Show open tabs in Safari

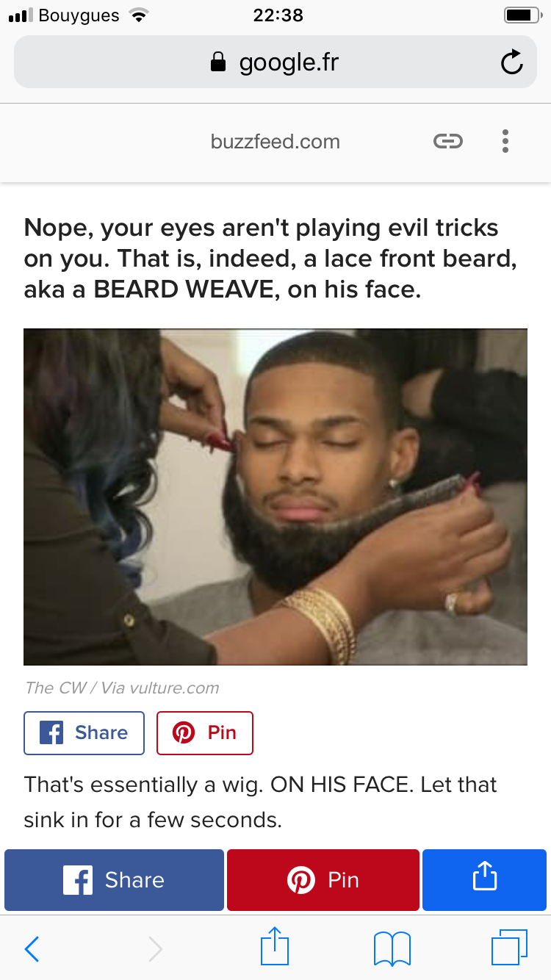(x=509, y=948)
